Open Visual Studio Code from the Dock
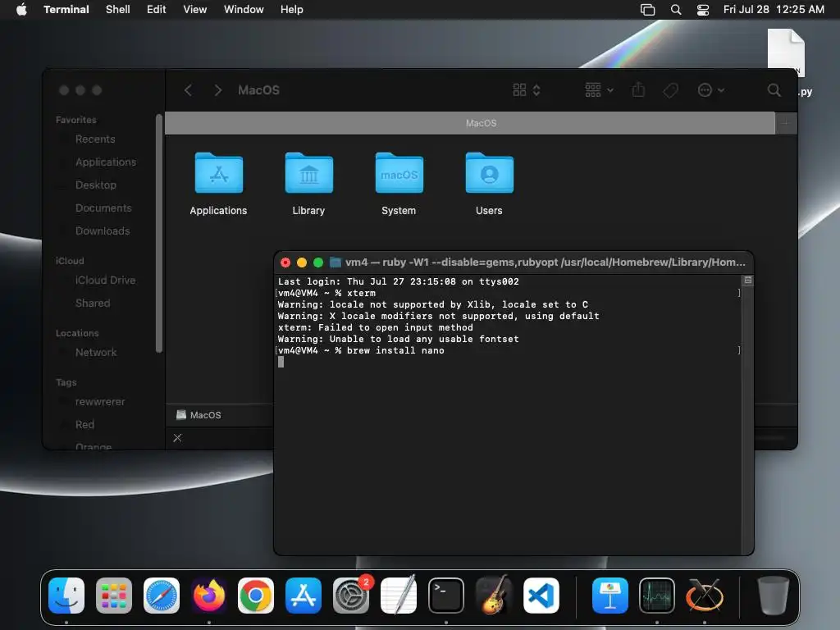The height and width of the screenshot is (630, 840). click(541, 596)
